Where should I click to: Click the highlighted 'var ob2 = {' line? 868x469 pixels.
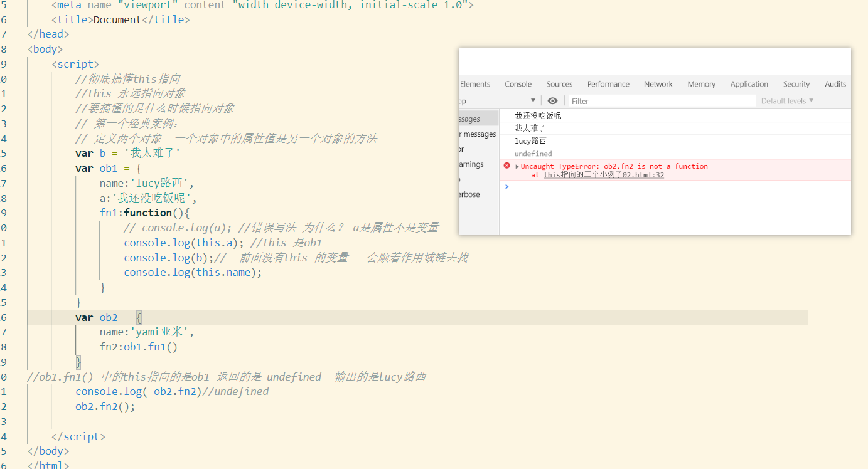[109, 317]
